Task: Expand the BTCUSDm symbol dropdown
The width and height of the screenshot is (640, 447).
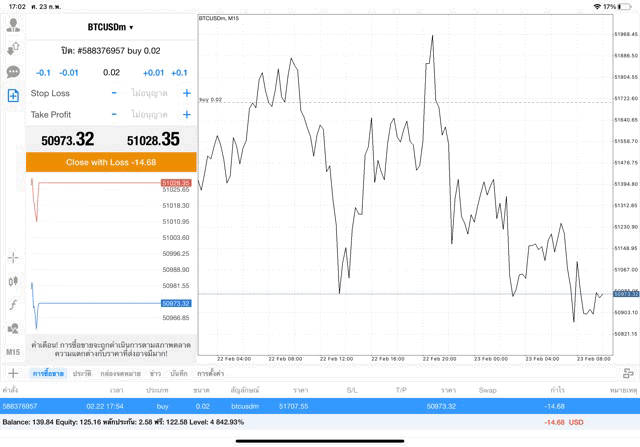Action: (110, 28)
